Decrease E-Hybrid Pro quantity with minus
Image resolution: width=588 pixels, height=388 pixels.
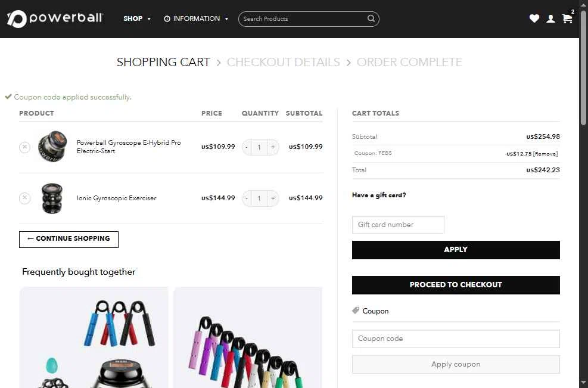(247, 147)
